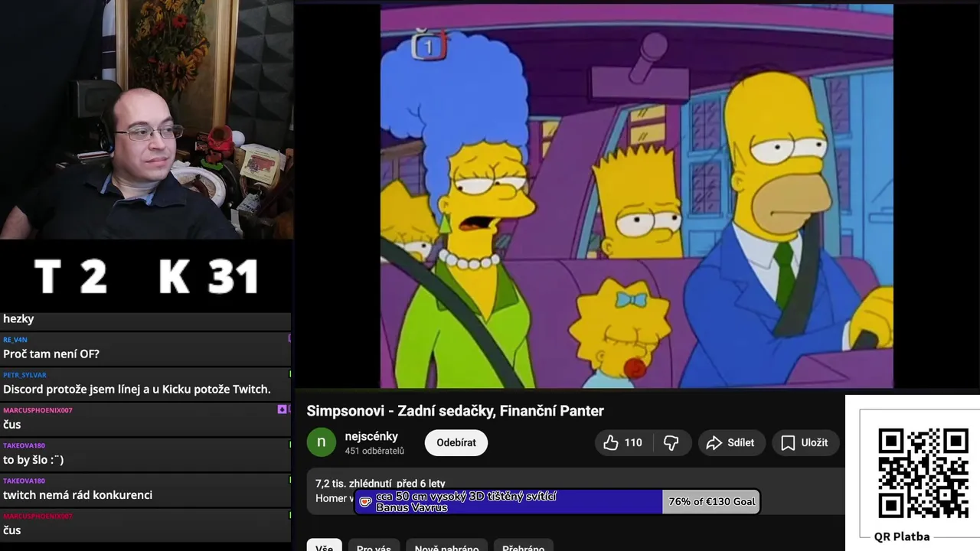
Task: Click chat message 'to by šlo :¨)'
Action: tap(34, 460)
